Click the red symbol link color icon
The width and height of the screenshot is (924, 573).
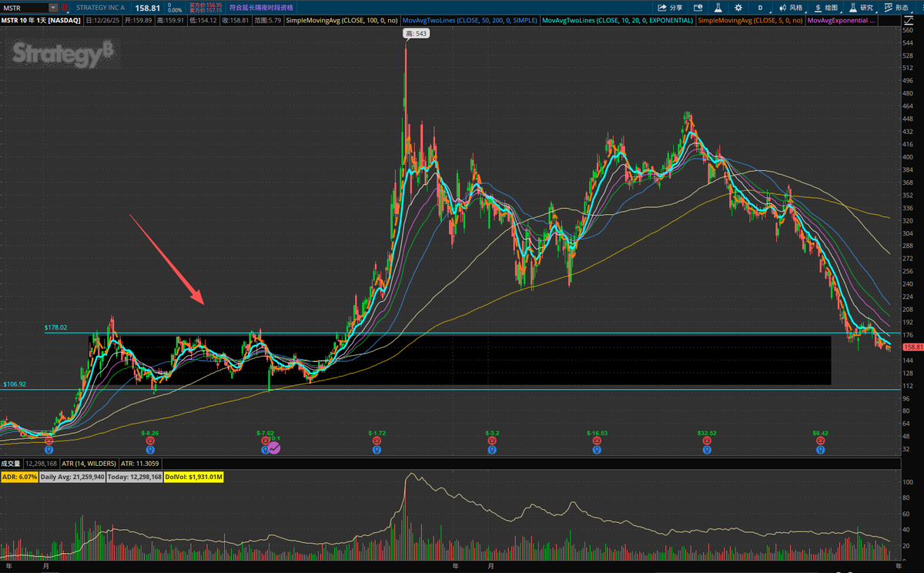tap(65, 7)
